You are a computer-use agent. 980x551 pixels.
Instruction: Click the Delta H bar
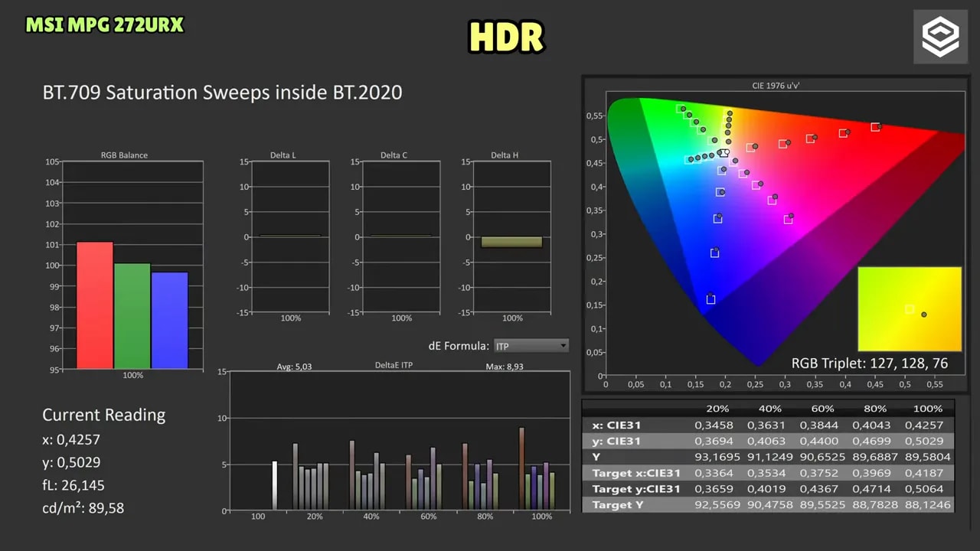pos(511,242)
